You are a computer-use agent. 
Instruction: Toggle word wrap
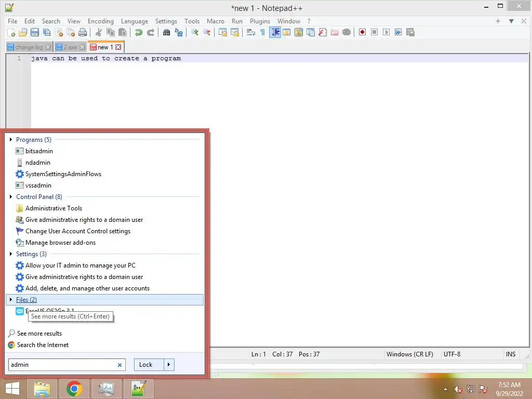coord(251,32)
